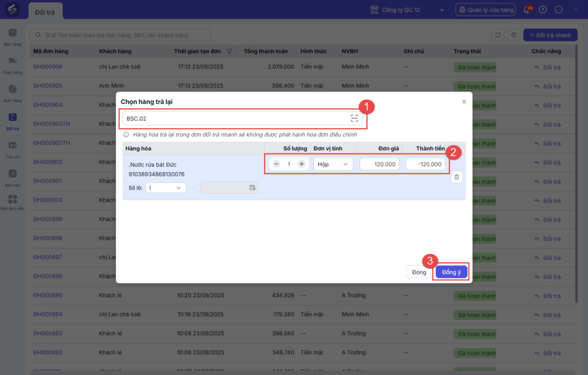
Task: Click the barcode scan icon in search field
Action: (x=354, y=118)
